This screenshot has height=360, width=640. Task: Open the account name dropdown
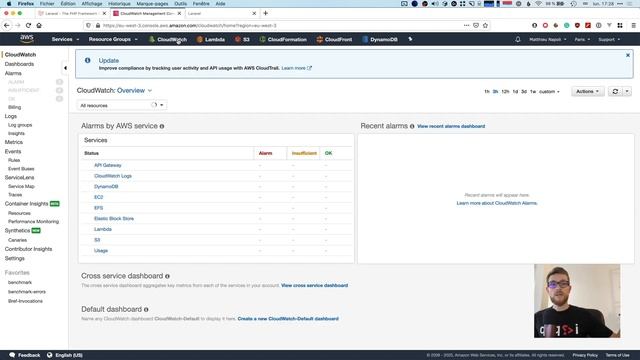(x=548, y=40)
